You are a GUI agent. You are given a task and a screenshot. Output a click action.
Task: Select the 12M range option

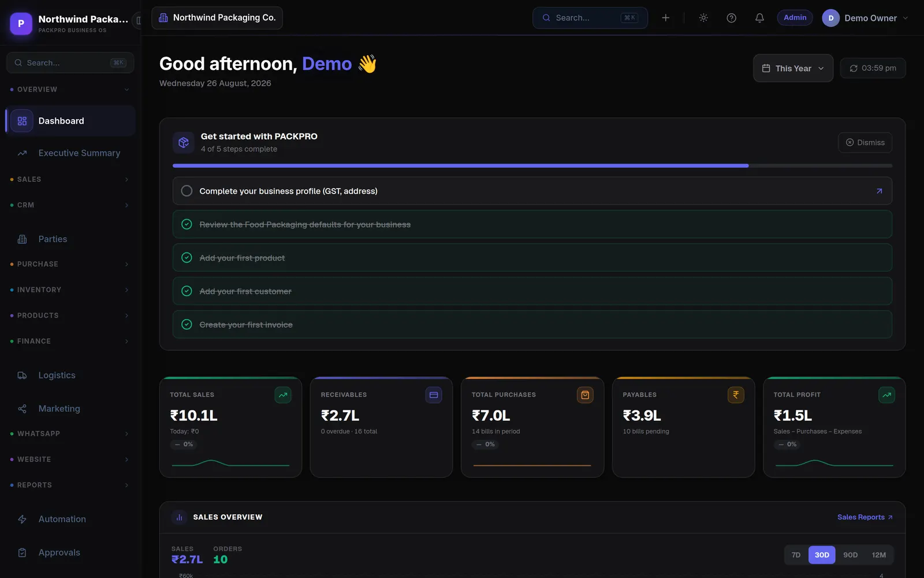878,555
